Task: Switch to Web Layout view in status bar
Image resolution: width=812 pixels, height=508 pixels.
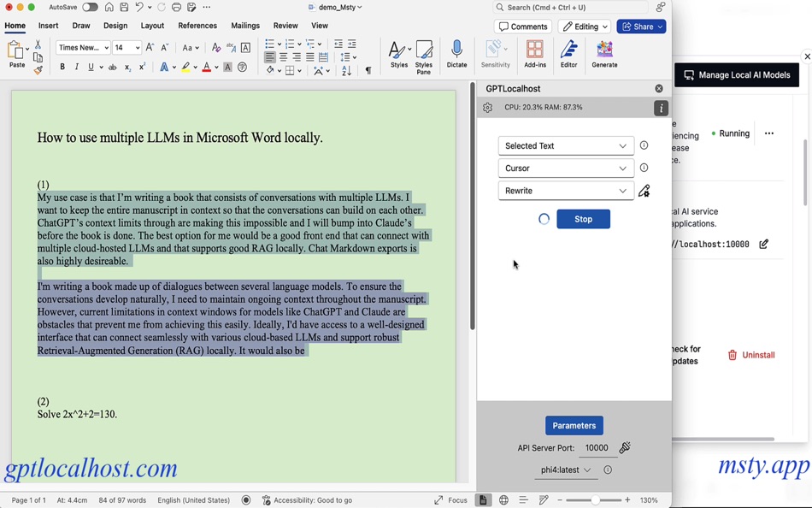Action: 503,499
